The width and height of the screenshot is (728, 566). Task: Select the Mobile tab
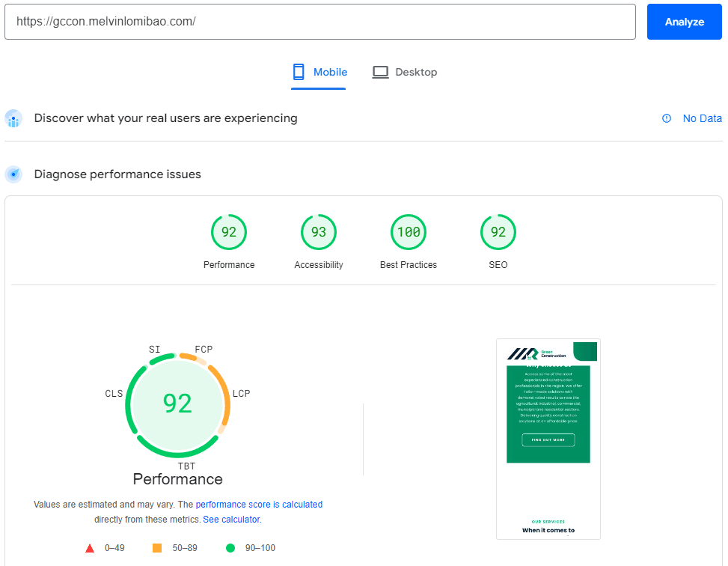319,72
